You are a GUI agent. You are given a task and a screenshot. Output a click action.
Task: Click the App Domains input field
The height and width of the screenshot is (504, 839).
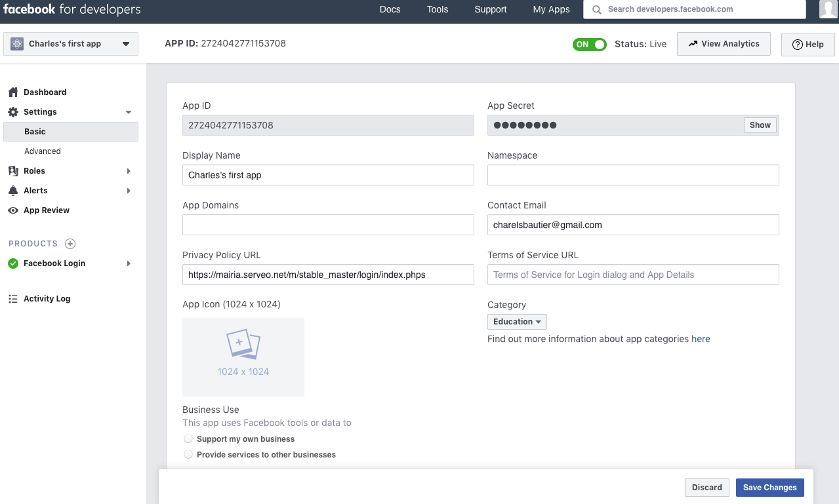(328, 225)
